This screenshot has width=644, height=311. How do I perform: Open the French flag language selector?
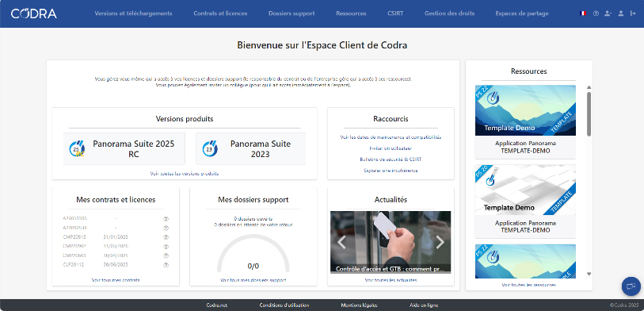[583, 13]
